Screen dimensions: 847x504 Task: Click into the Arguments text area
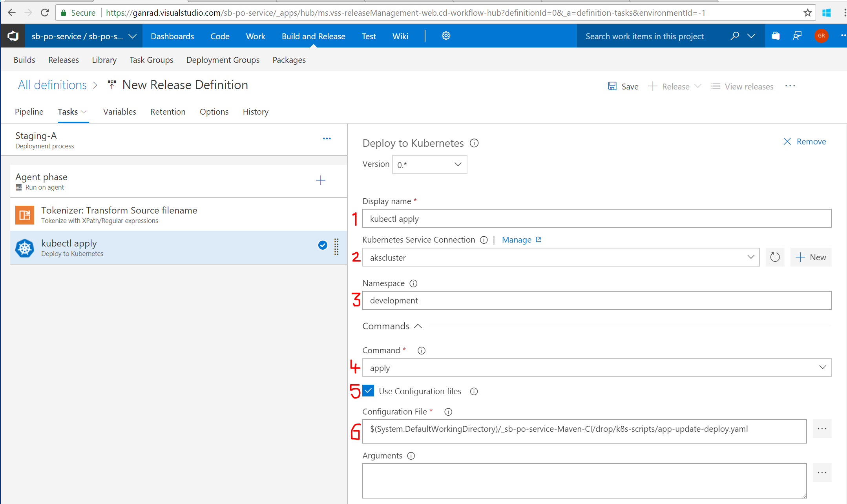pos(584,480)
